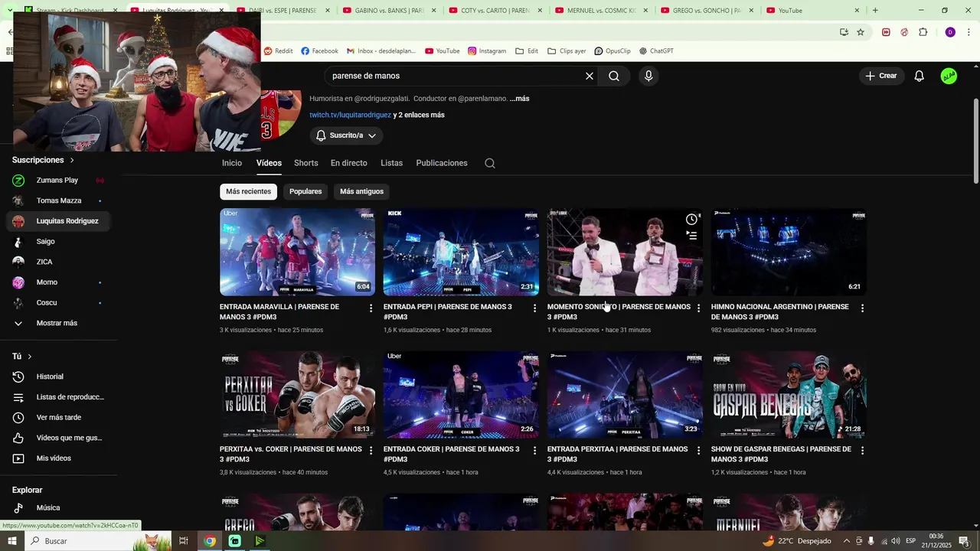Search within channel using the magnifier icon
Image resolution: width=980 pixels, height=551 pixels.
tap(490, 163)
